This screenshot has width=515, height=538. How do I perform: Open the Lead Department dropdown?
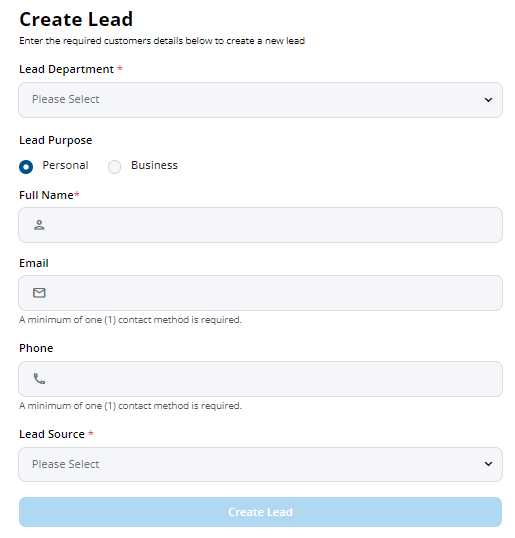260,100
